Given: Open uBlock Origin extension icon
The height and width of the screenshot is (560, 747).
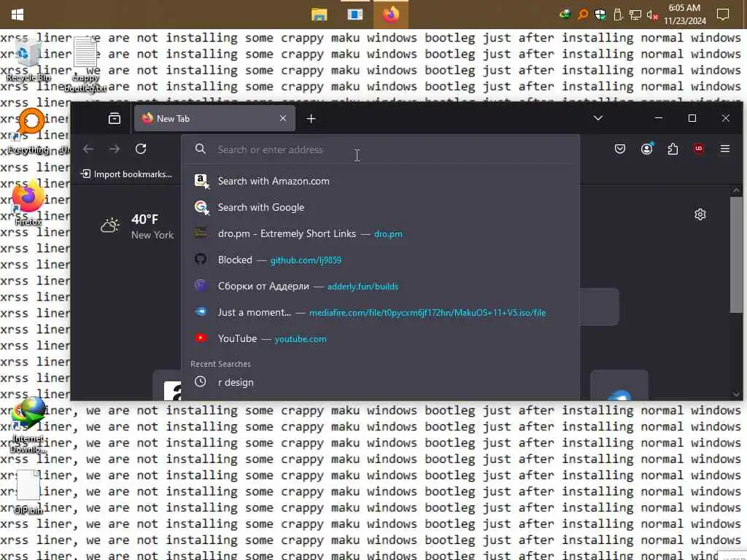Looking at the screenshot, I should [699, 149].
